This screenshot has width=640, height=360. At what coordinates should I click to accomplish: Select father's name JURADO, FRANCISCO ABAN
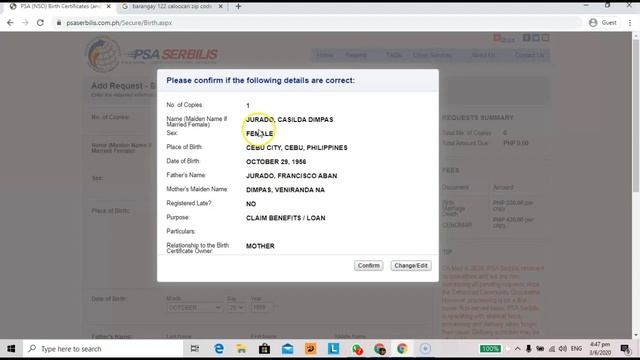(x=291, y=176)
